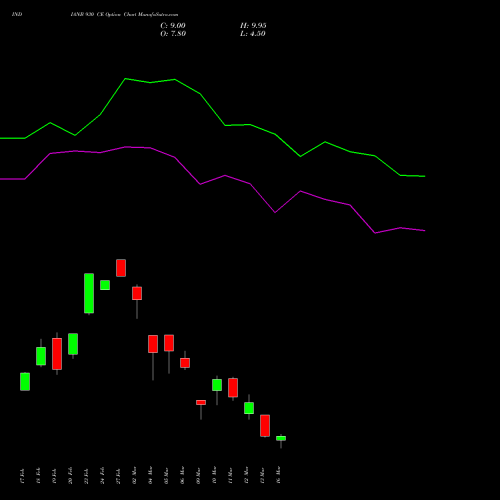Click the 27 Feb date label

click(118, 476)
